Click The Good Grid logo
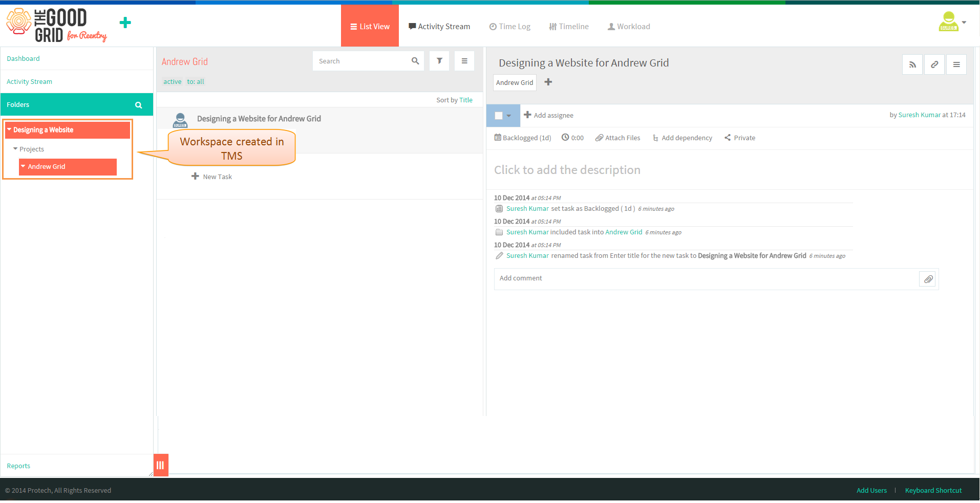The width and height of the screenshot is (980, 503). click(56, 25)
